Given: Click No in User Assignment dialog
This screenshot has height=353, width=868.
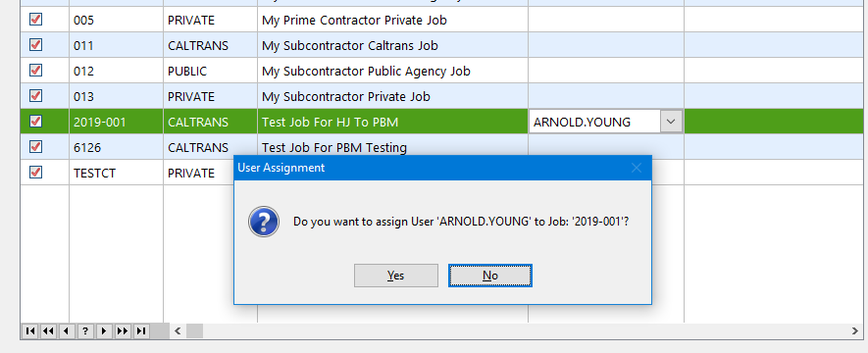Looking at the screenshot, I should (x=490, y=276).
